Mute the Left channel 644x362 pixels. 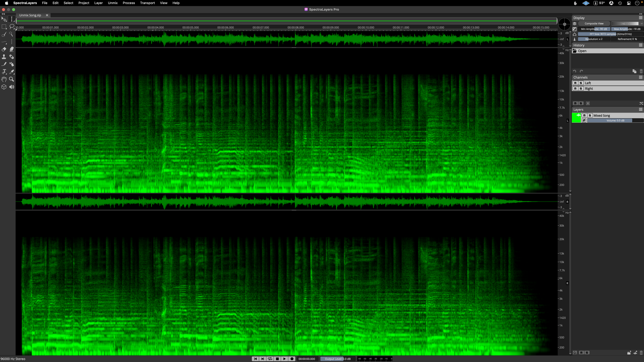[576, 83]
